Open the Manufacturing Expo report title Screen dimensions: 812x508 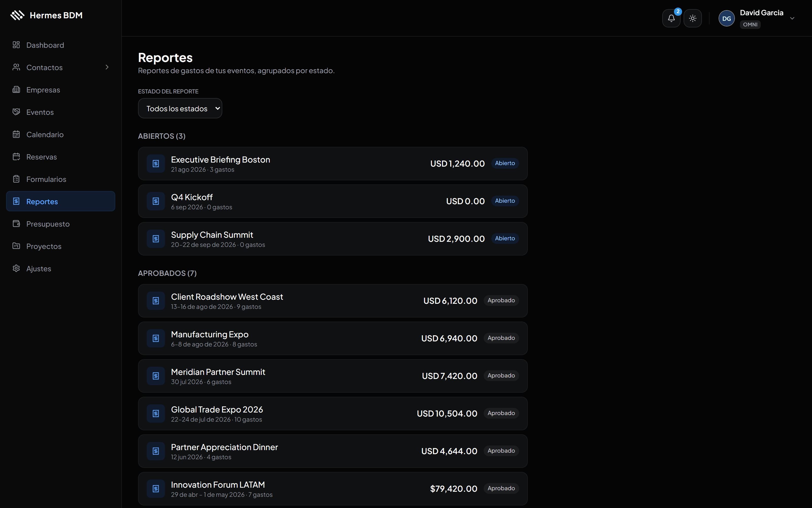[x=210, y=334]
